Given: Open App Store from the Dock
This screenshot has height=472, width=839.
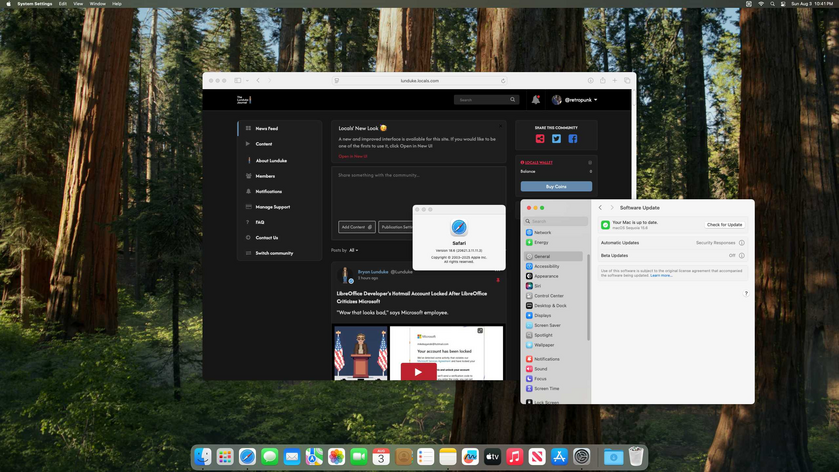Looking at the screenshot, I should pos(559,456).
